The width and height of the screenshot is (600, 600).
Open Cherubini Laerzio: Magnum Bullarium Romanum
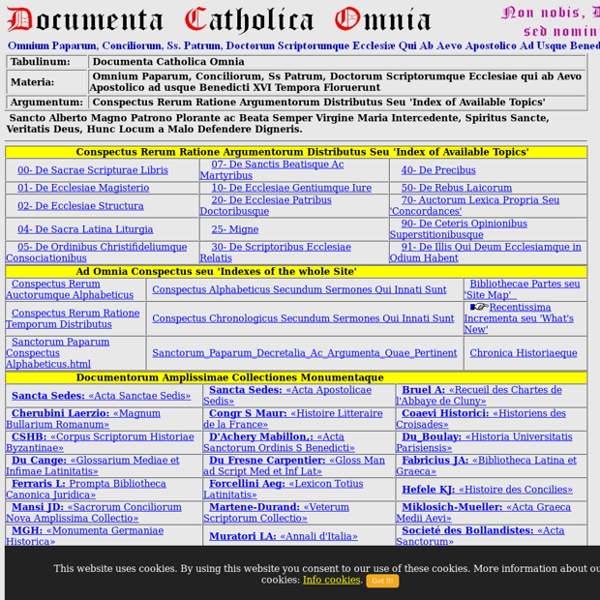(x=83, y=419)
